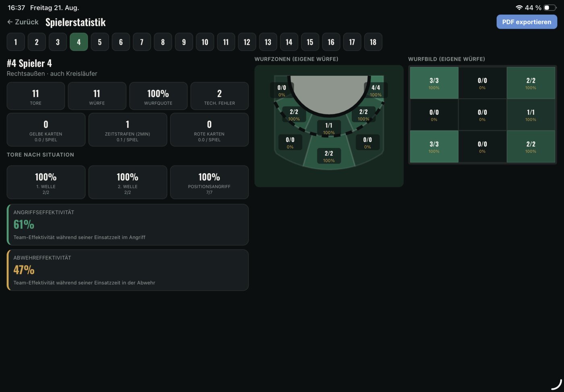Open player tab 5
Viewport: 564px width, 392px height.
(x=100, y=42)
